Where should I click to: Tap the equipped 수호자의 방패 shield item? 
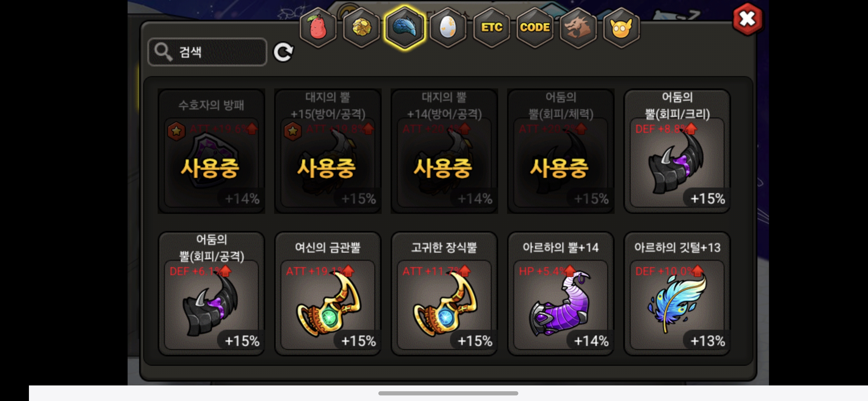pyautogui.click(x=211, y=151)
